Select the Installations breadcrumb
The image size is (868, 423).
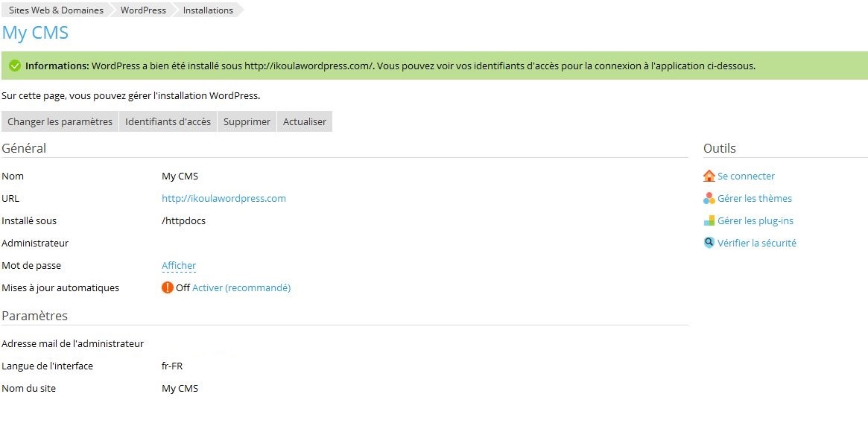(208, 10)
